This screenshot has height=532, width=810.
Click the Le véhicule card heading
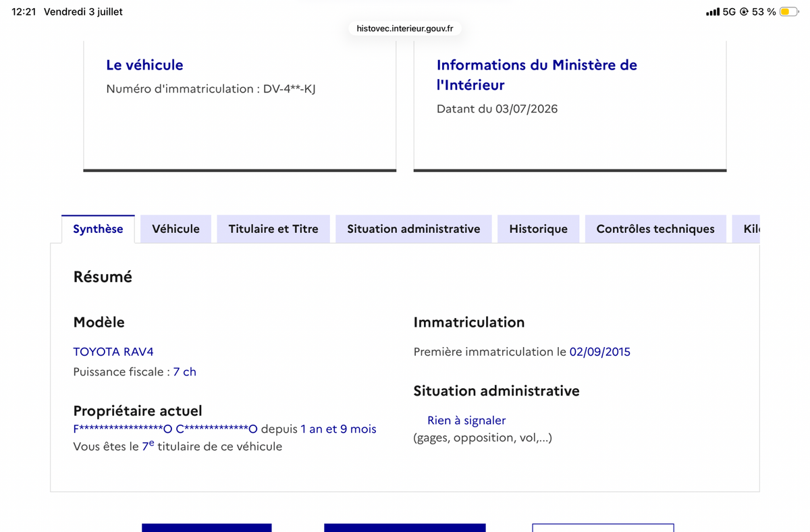tap(144, 65)
